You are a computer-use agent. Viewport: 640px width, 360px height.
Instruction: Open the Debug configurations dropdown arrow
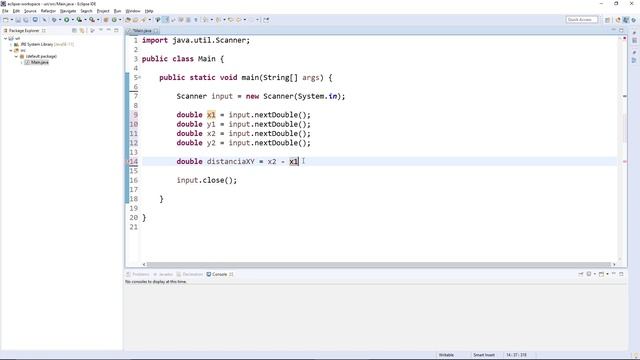(x=60, y=20)
